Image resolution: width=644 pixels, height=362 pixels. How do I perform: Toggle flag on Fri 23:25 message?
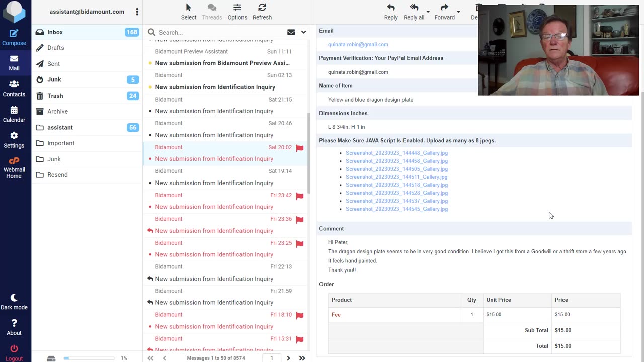pos(300,243)
